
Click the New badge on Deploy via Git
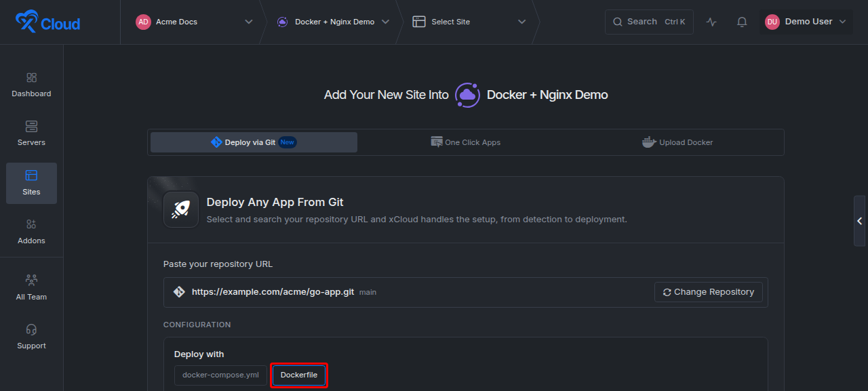(288, 142)
